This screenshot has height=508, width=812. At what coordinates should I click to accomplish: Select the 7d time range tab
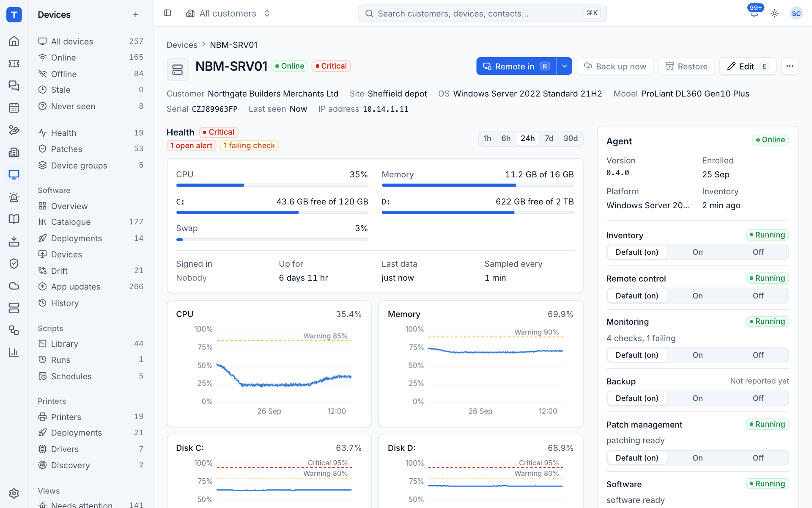tap(549, 138)
